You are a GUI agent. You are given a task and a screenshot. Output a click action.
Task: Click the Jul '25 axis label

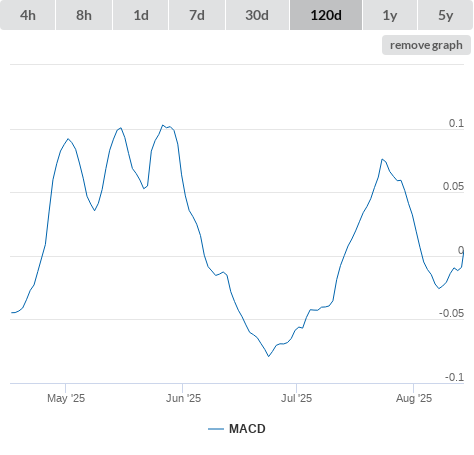tap(296, 398)
